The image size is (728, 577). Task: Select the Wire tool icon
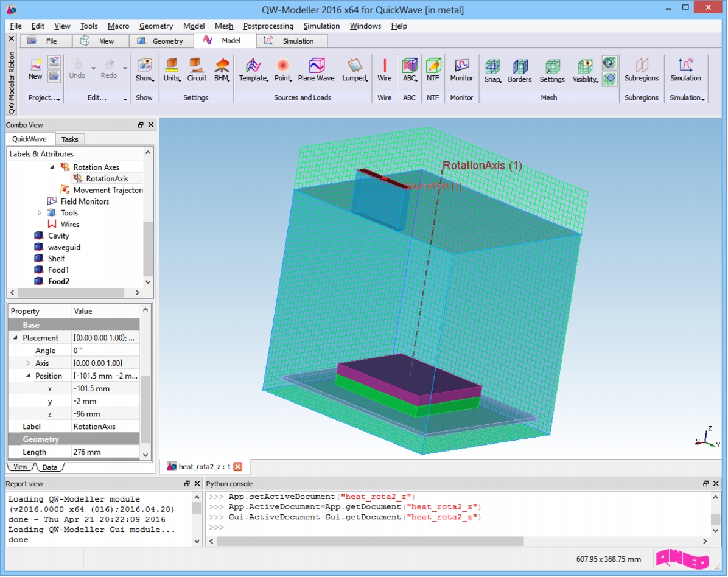pos(385,70)
